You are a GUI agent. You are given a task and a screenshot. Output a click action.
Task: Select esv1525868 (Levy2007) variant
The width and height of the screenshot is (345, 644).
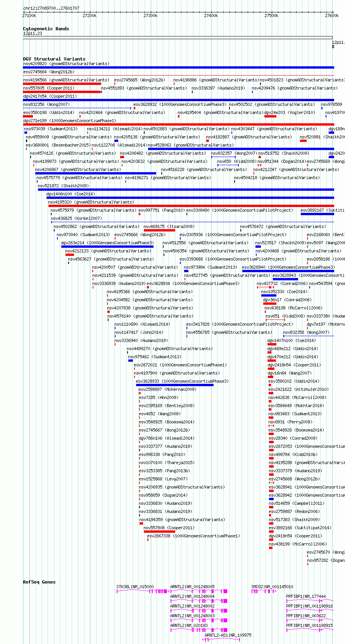click(x=163, y=479)
